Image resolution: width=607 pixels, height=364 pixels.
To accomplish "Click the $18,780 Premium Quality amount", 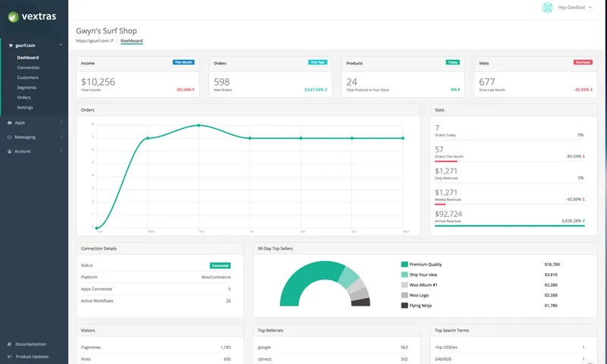I will coord(552,265).
